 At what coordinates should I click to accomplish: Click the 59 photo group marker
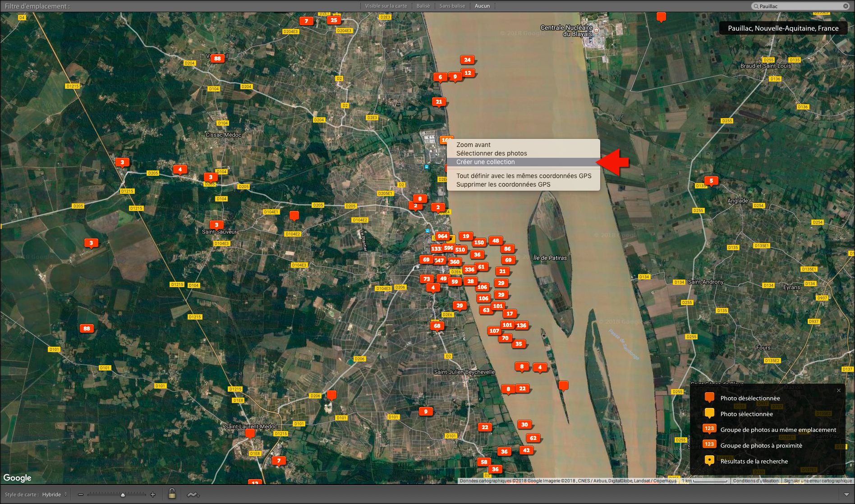(x=455, y=282)
